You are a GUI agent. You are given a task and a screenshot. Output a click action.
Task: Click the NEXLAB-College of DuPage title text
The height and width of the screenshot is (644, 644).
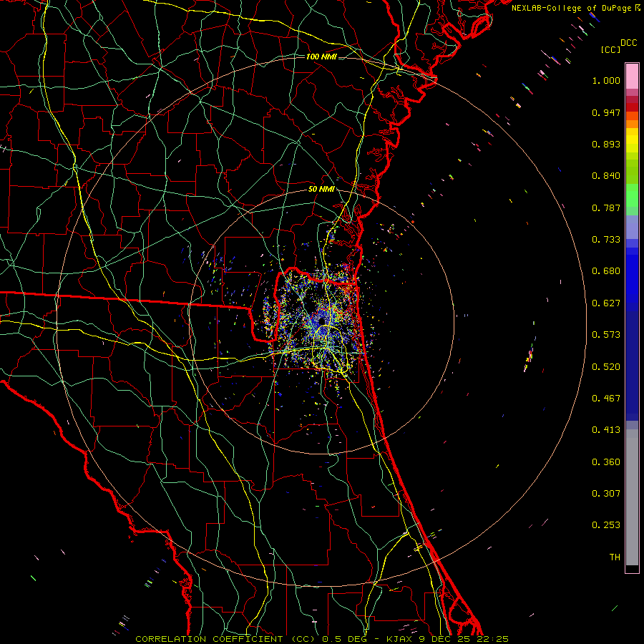(x=571, y=8)
